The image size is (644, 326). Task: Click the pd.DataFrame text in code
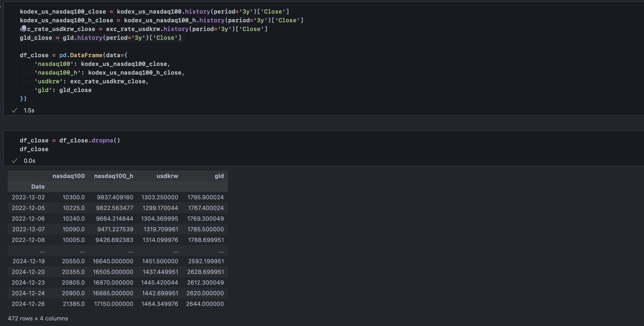81,55
